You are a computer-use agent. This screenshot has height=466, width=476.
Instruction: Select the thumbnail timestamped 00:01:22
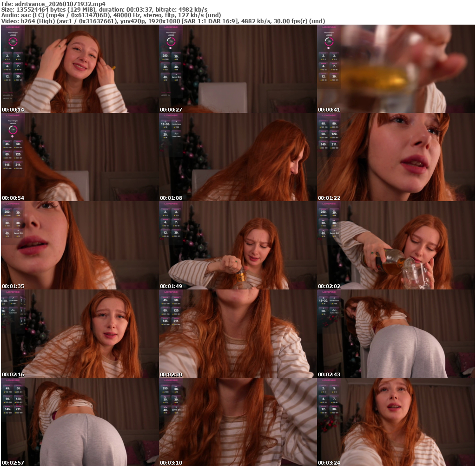[x=396, y=157]
